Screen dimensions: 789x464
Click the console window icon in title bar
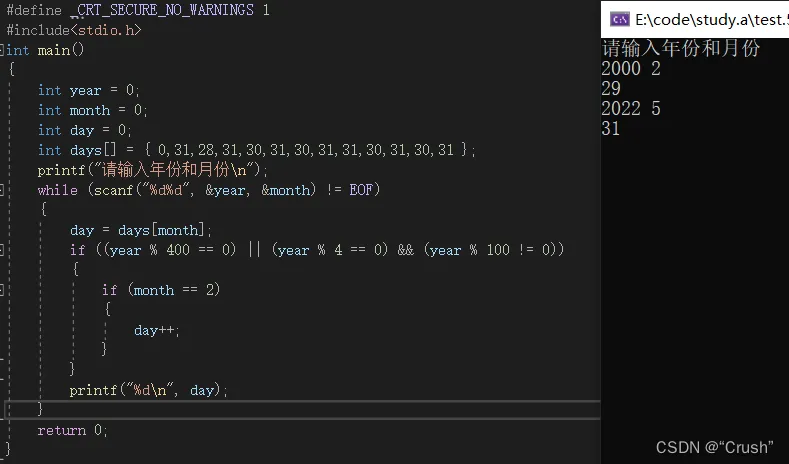[619, 19]
